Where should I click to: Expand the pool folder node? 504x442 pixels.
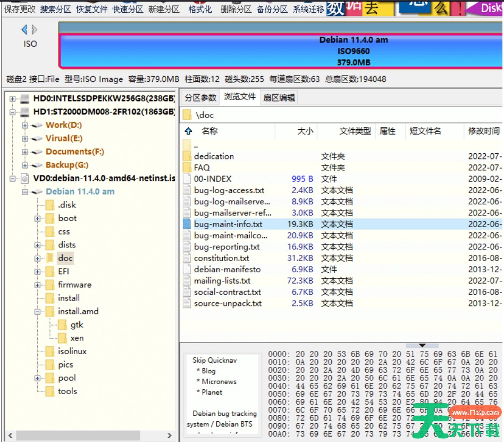point(38,378)
